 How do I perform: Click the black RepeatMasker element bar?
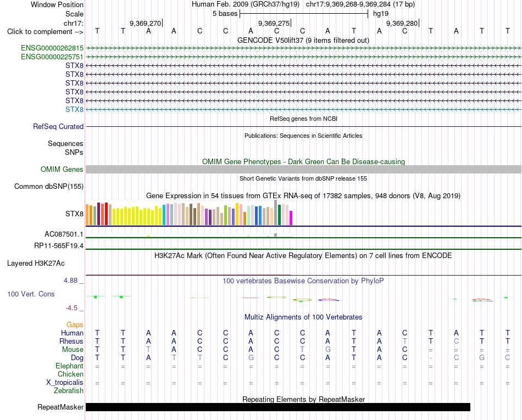tap(278, 407)
